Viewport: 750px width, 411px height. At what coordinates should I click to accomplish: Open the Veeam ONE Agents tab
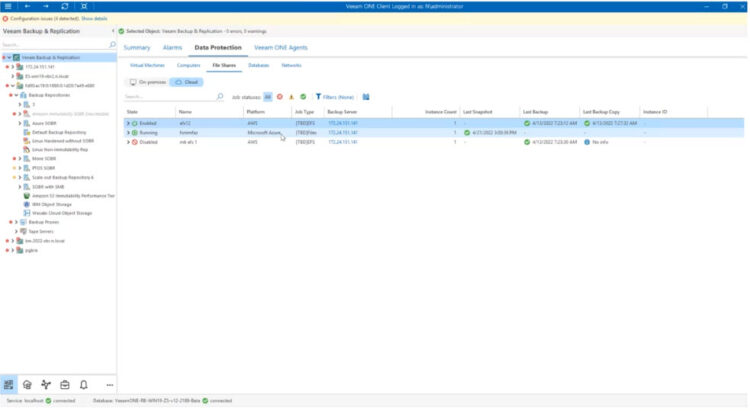coord(281,48)
